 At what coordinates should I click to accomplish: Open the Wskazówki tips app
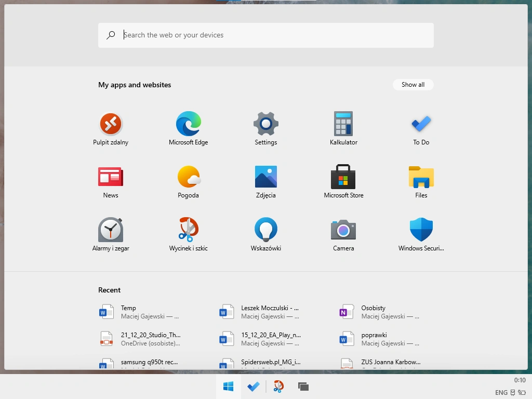(x=265, y=235)
